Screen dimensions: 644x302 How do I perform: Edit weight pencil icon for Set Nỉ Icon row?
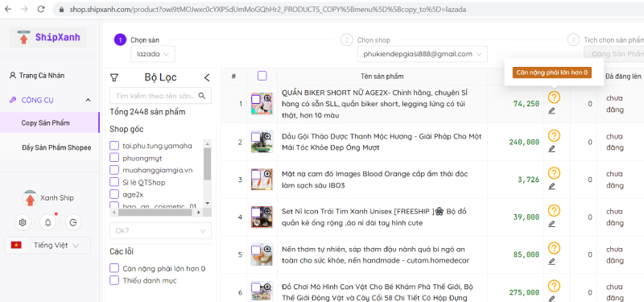pos(551,224)
